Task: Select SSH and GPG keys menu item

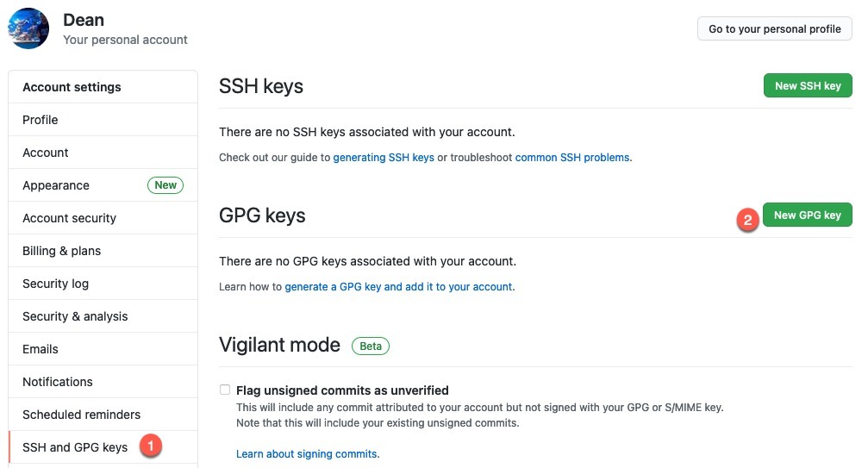Action: pos(103,447)
